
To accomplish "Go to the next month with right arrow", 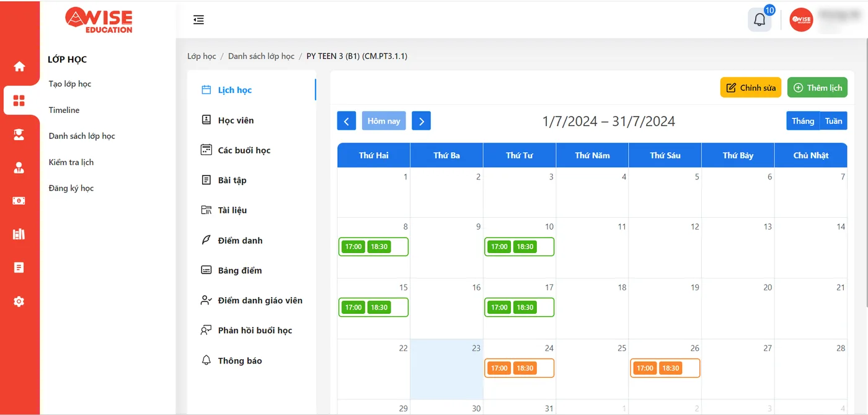I will (x=422, y=121).
